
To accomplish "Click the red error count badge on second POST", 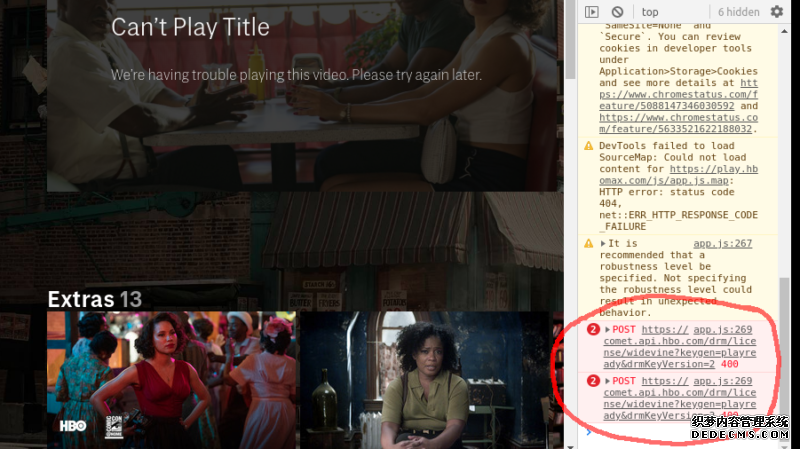I will pyautogui.click(x=593, y=381).
